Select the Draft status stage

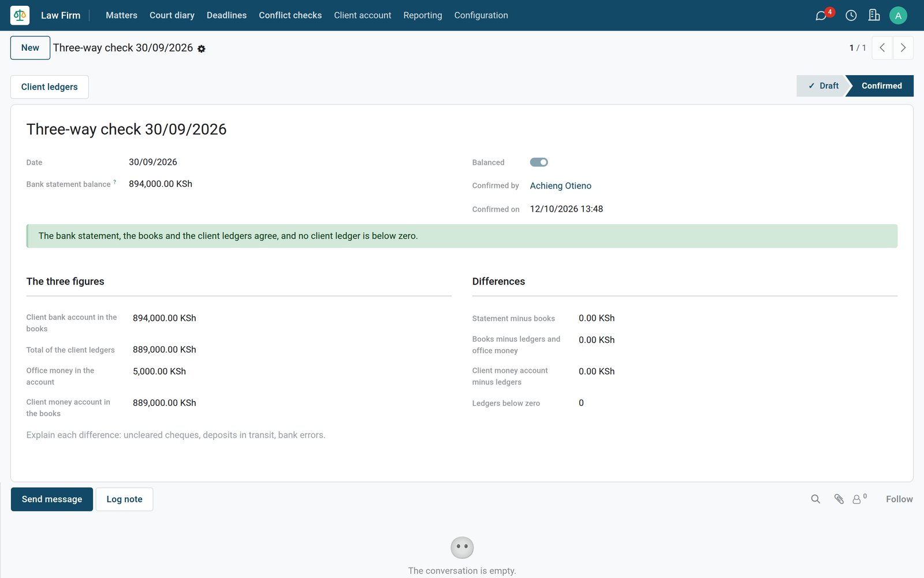pos(822,86)
